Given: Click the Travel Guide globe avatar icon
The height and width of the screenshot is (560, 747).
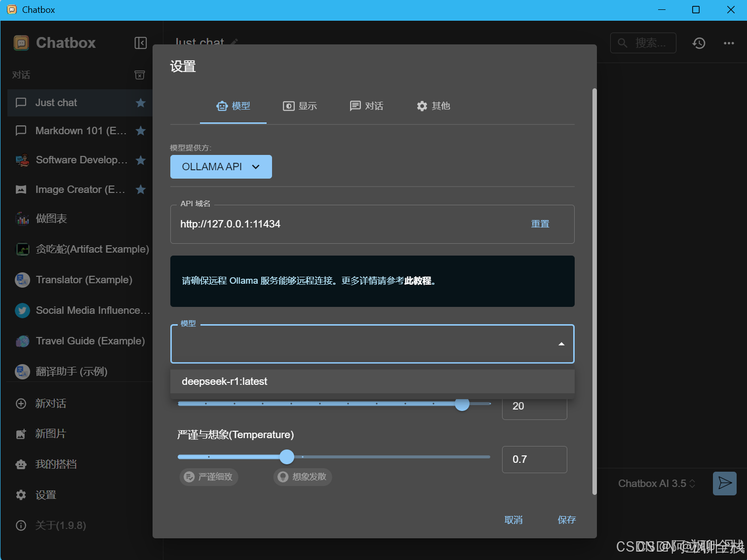Looking at the screenshot, I should (x=22, y=341).
